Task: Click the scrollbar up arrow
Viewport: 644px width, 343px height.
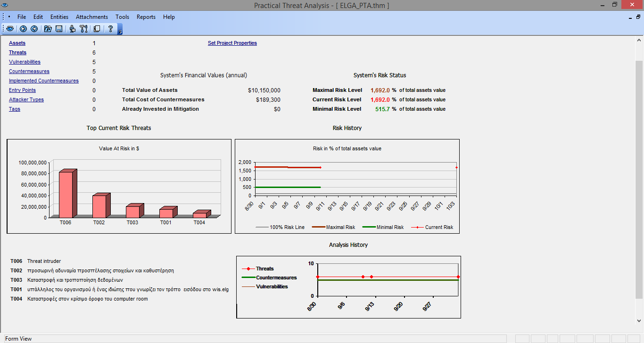Action: click(639, 40)
